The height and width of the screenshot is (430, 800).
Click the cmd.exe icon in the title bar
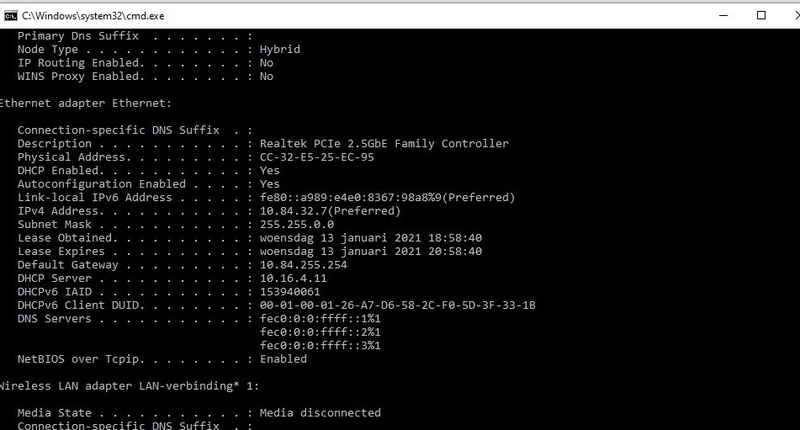point(10,16)
